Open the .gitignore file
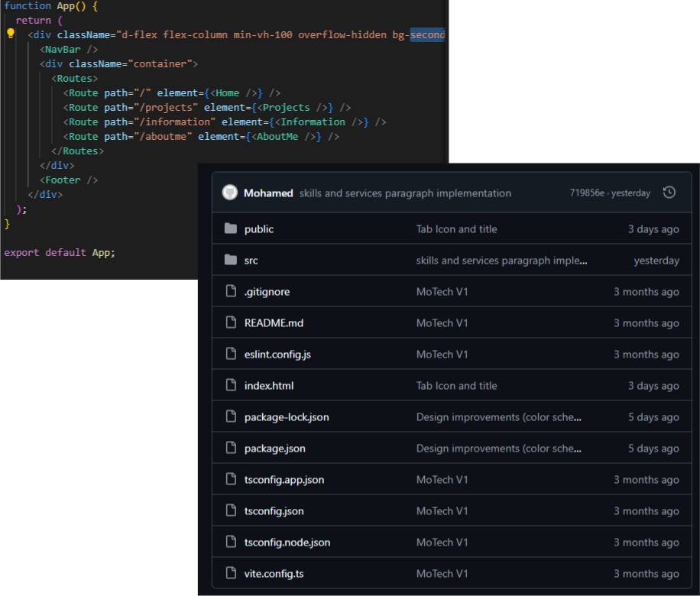 [x=267, y=292]
